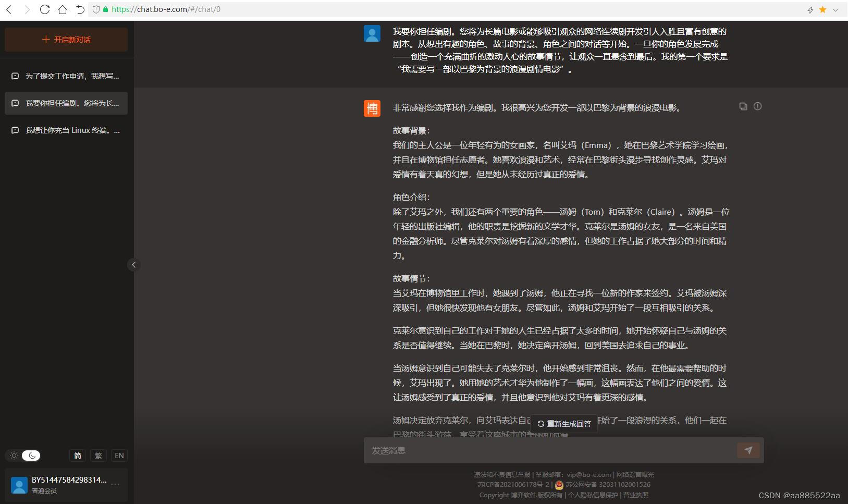This screenshot has height=504, width=848.
Task: Click heading text 故事情节:
Action: (411, 279)
